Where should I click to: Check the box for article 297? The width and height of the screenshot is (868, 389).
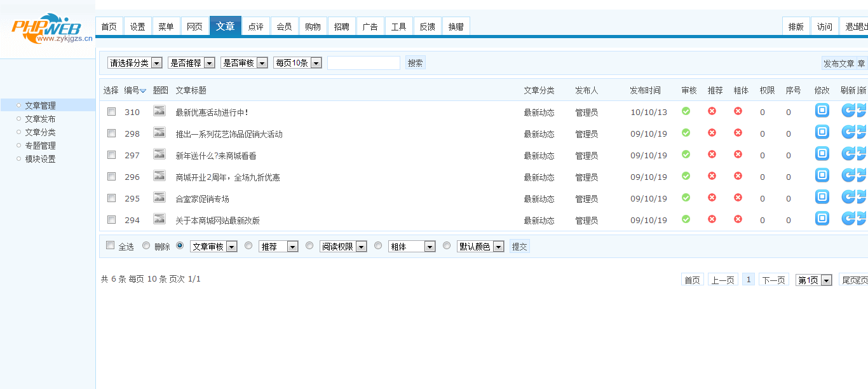tap(112, 155)
